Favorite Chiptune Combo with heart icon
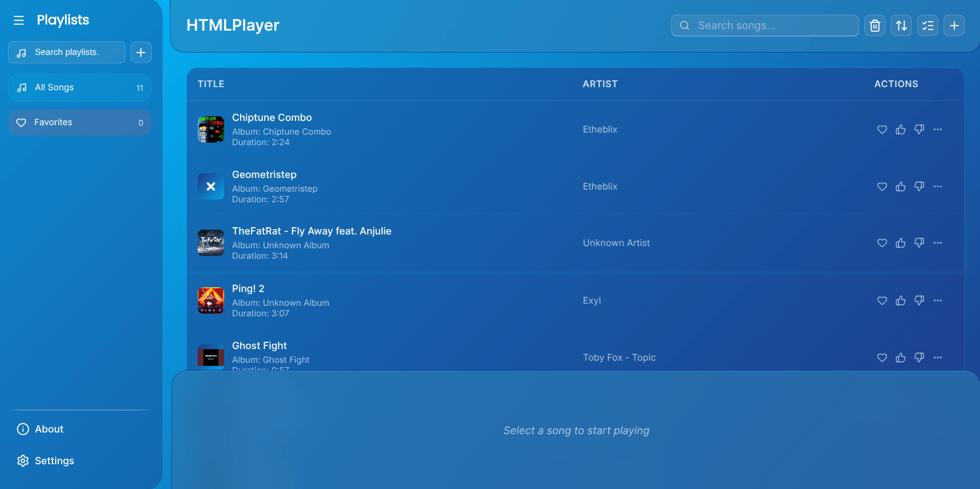980x489 pixels. click(x=882, y=129)
